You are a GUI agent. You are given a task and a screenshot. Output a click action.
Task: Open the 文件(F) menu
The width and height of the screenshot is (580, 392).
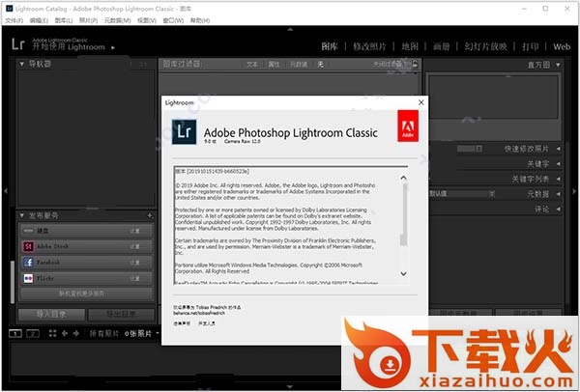pyautogui.click(x=14, y=19)
